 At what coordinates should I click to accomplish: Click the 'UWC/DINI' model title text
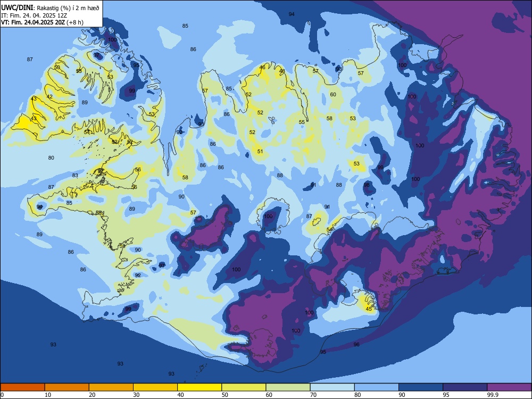[17, 8]
